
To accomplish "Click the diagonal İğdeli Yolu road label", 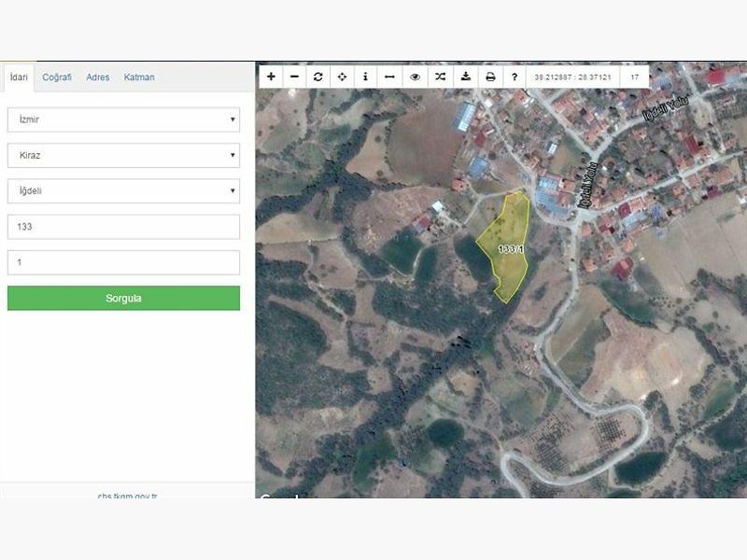I will (666, 108).
